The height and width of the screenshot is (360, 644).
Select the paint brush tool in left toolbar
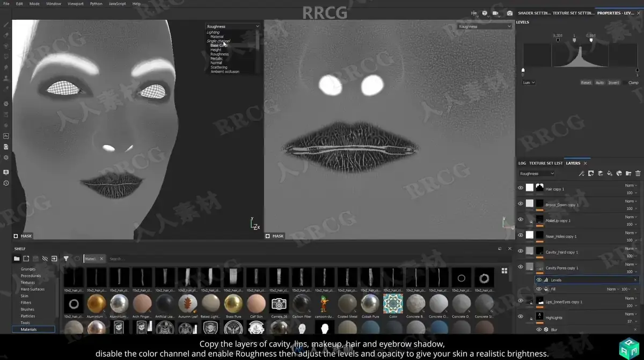(6, 25)
